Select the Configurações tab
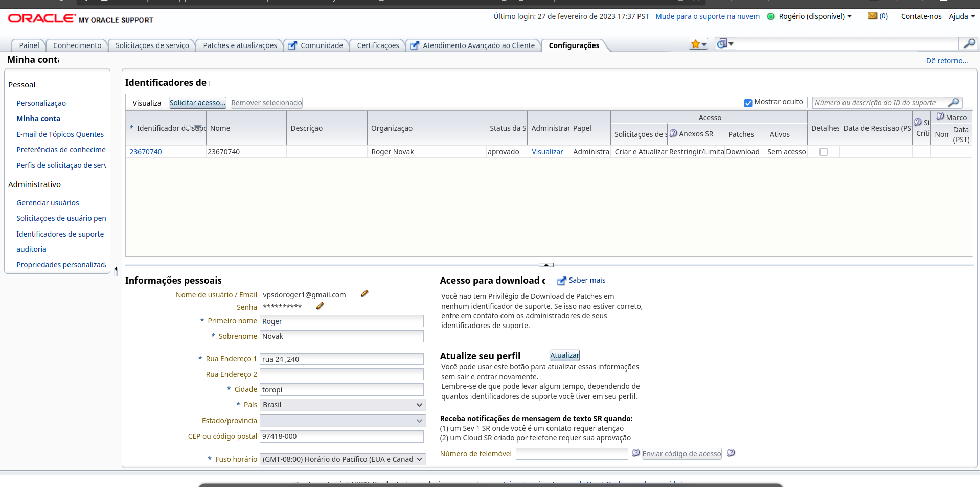Image resolution: width=980 pixels, height=487 pixels. (x=574, y=45)
